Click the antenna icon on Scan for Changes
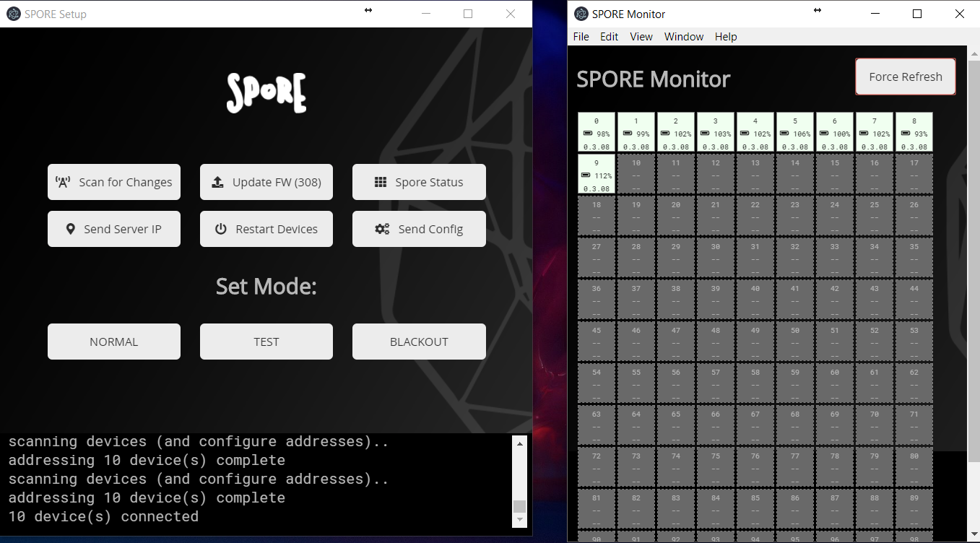This screenshot has width=980, height=543. (x=63, y=182)
